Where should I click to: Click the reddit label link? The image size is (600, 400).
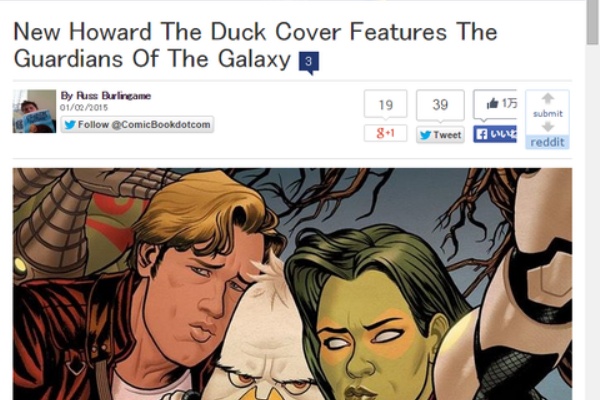(x=548, y=142)
